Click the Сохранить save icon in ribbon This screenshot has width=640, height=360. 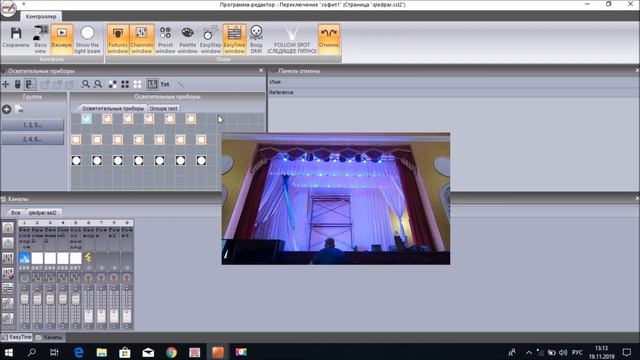point(16,38)
